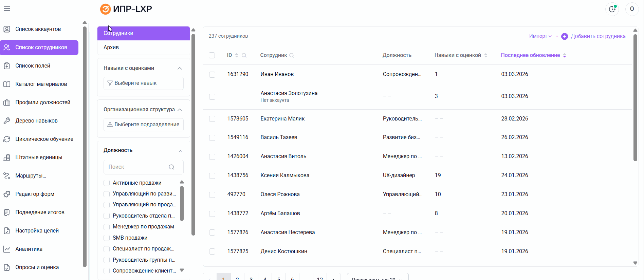
Task: Click the user avatar icon at top right
Action: tap(632, 9)
